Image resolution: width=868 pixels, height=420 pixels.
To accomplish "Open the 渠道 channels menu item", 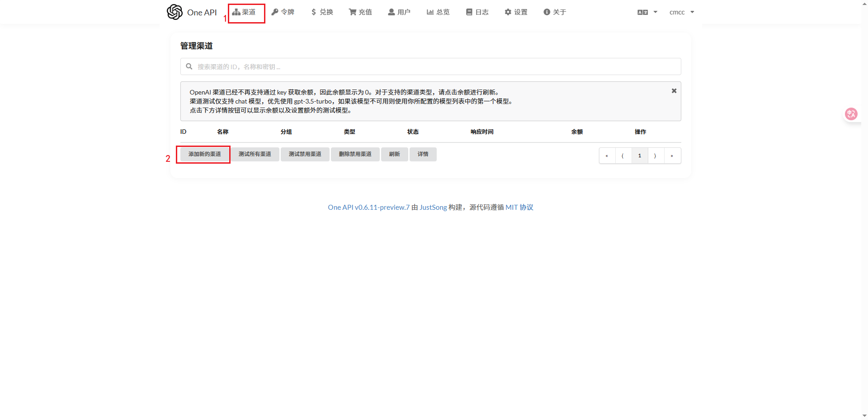I will pos(244,12).
